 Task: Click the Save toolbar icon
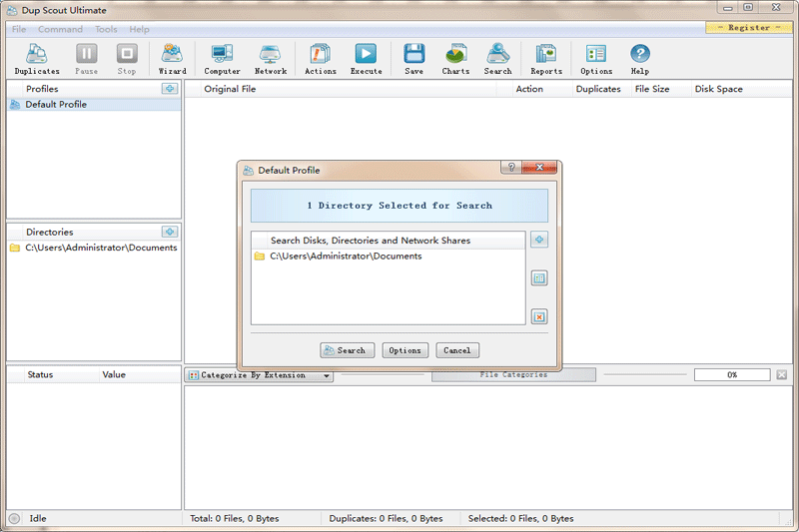[413, 59]
